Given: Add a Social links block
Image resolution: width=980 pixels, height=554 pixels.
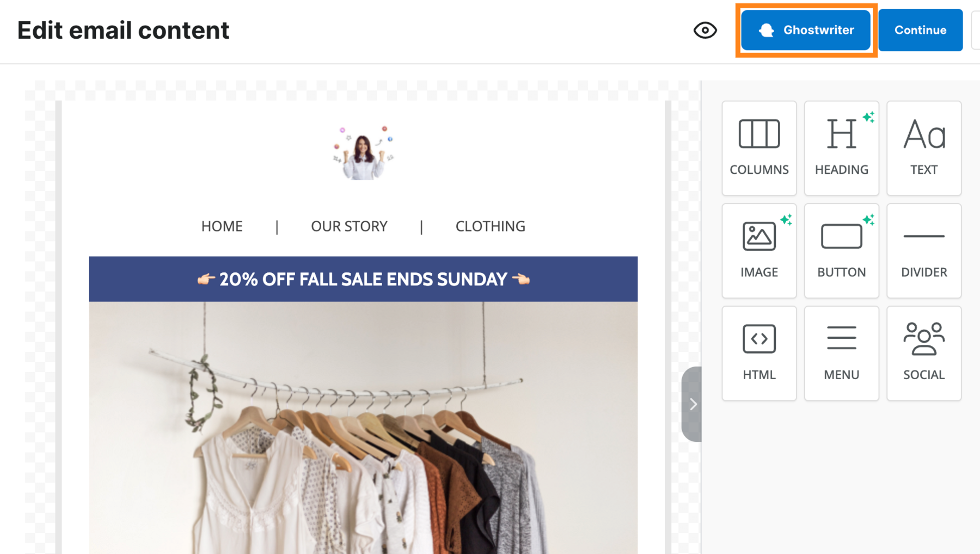Looking at the screenshot, I should pyautogui.click(x=923, y=353).
